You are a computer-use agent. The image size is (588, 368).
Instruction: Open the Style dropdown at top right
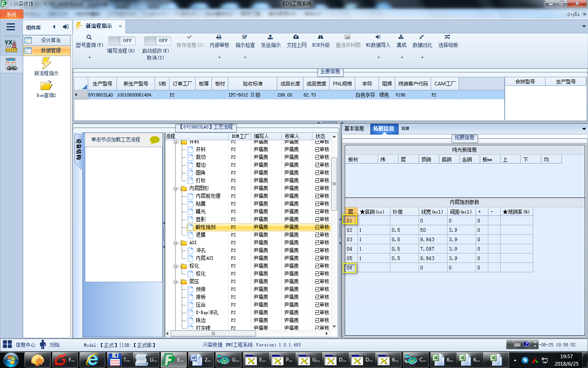(576, 14)
